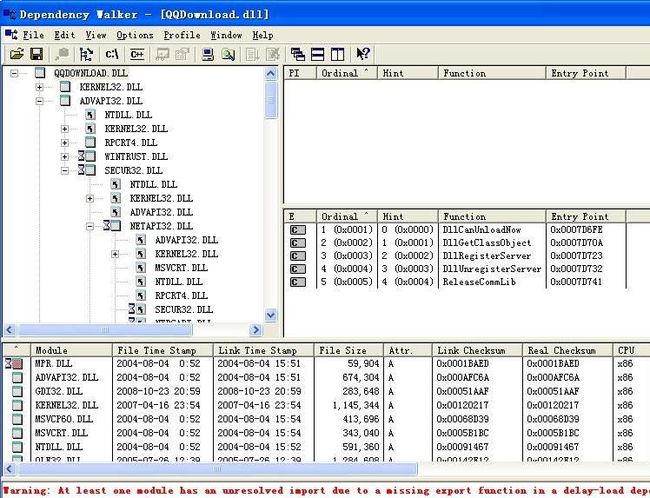Open the Options menu
This screenshot has height=498, width=650.
[135, 35]
